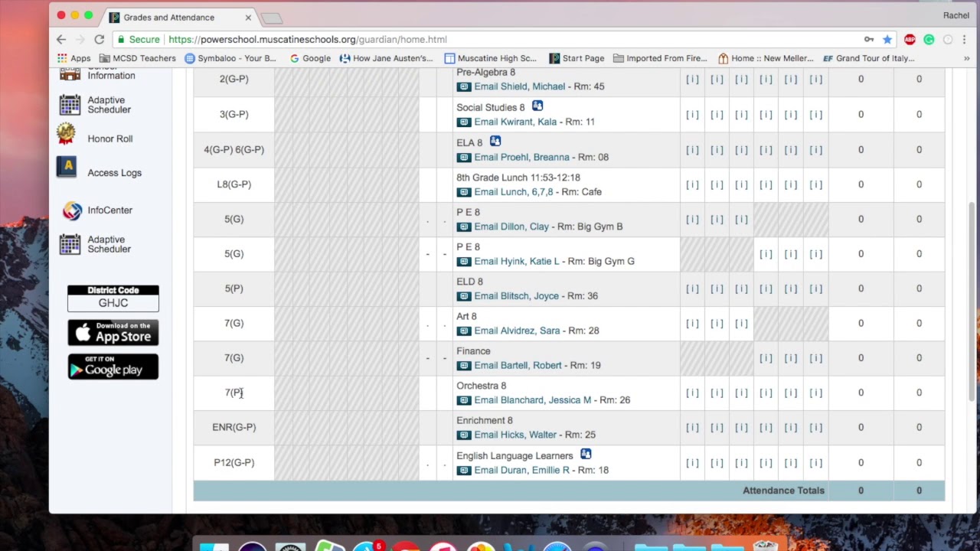The height and width of the screenshot is (551, 980).
Task: Open the Symbaloo bookmark
Action: tap(230, 58)
